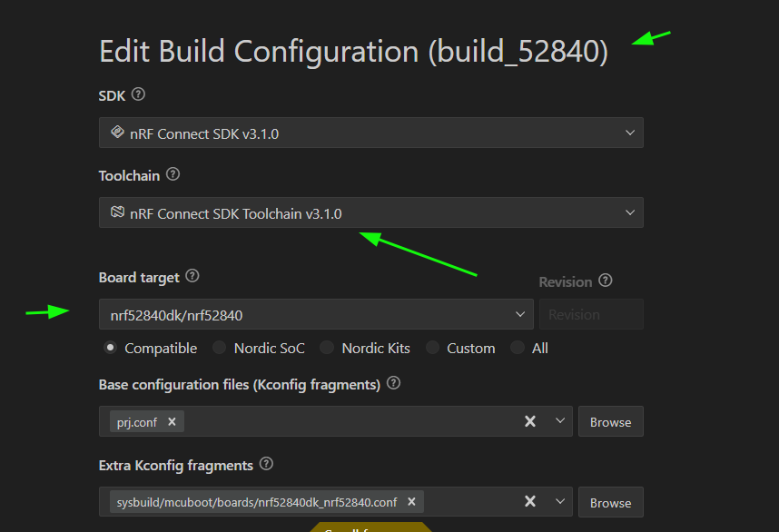779x532 pixels.
Task: Open the Board target dropdown
Action: (316, 314)
